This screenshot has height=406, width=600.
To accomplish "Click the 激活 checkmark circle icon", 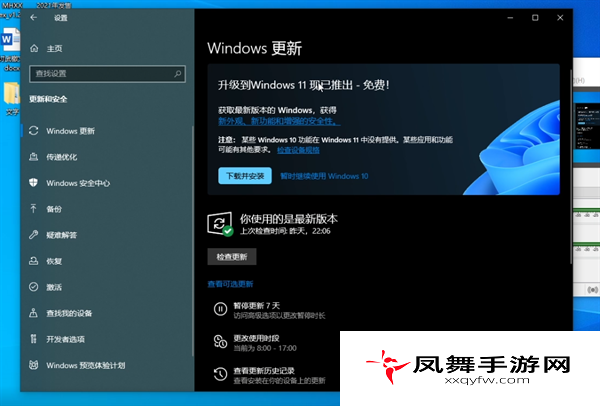I will point(34,287).
